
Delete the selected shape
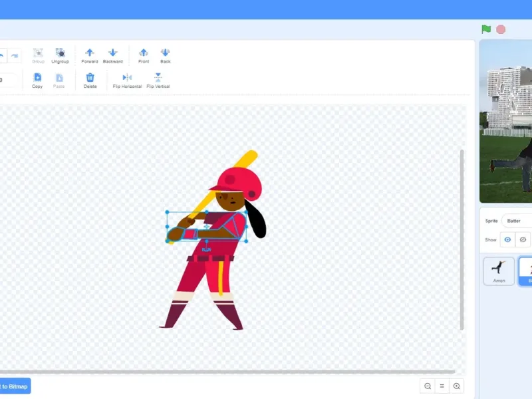click(x=90, y=80)
